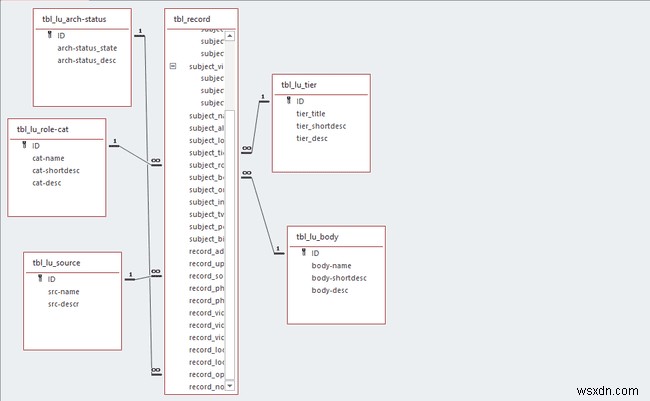Select the body-desc field

(330, 290)
